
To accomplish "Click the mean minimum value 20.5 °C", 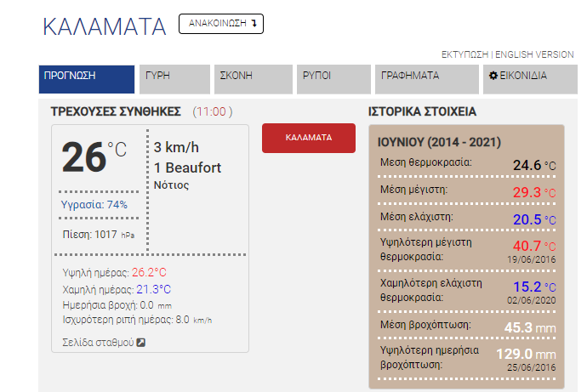I will point(534,219).
